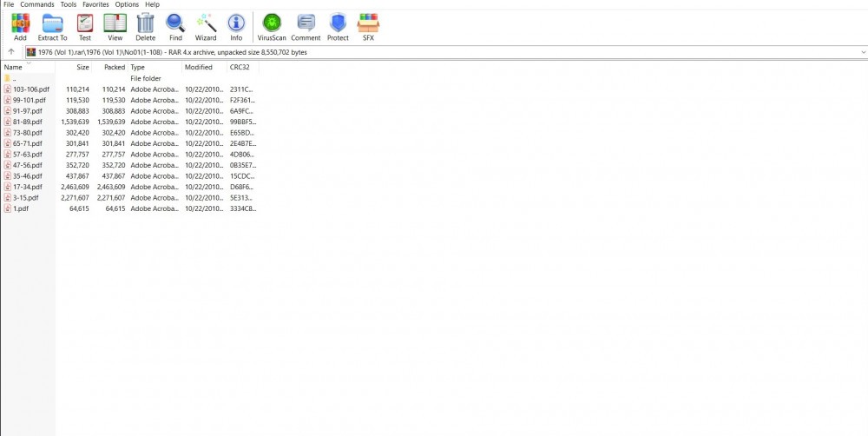
Task: Expand the address bar dropdown arrow
Action: coord(863,52)
